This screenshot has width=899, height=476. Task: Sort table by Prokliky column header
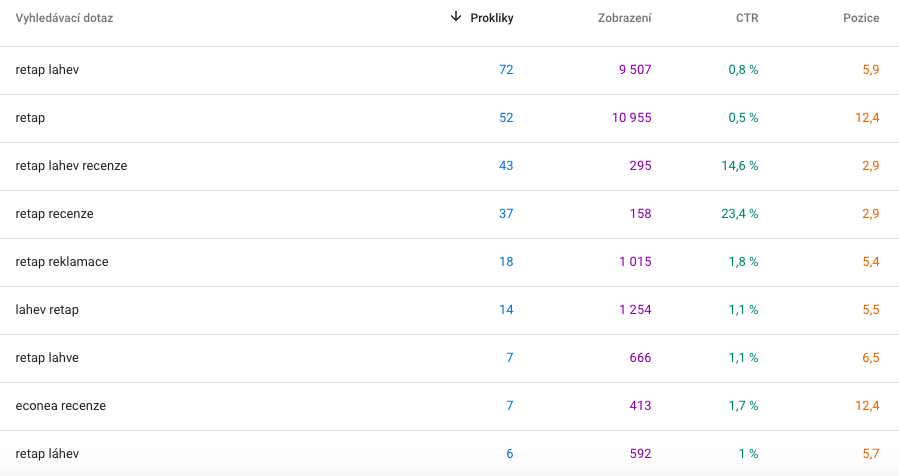coord(491,18)
